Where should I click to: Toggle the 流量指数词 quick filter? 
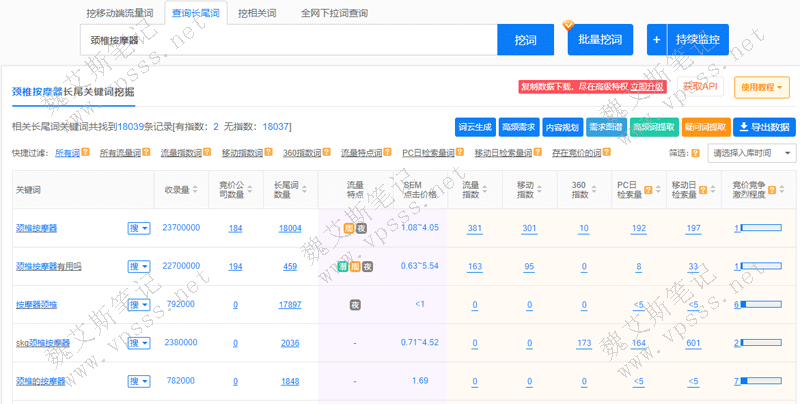[180, 153]
